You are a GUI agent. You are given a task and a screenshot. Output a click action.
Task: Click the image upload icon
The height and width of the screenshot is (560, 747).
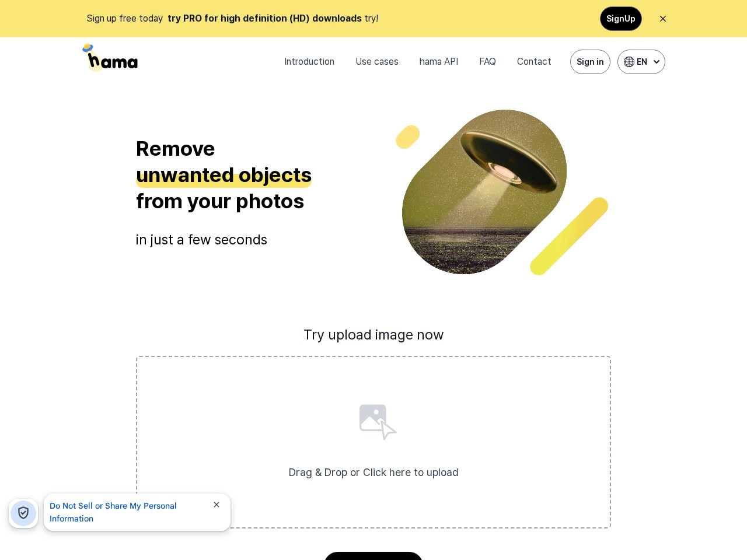[378, 422]
